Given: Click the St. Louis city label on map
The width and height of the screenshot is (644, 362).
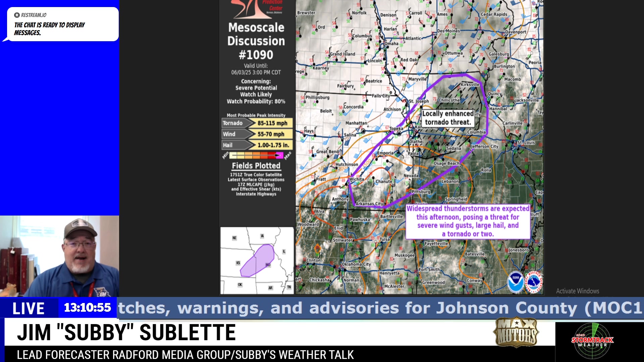Looking at the screenshot, I should (526, 142).
